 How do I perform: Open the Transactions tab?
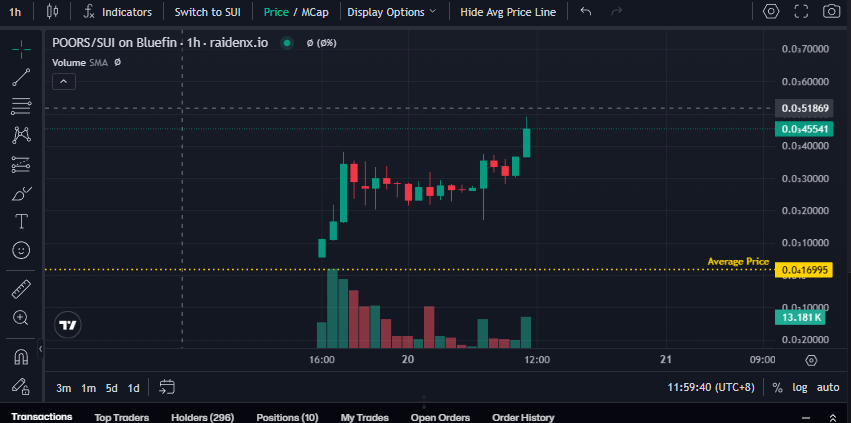point(42,417)
